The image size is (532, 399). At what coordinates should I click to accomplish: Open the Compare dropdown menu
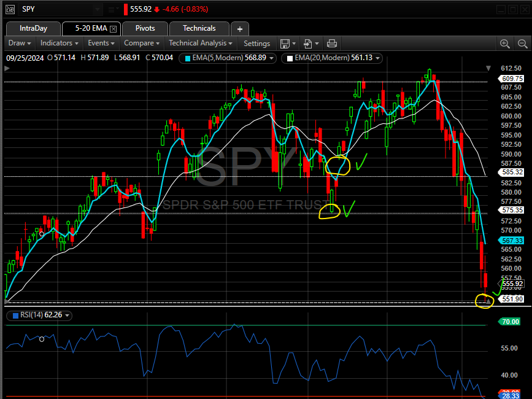coord(142,44)
